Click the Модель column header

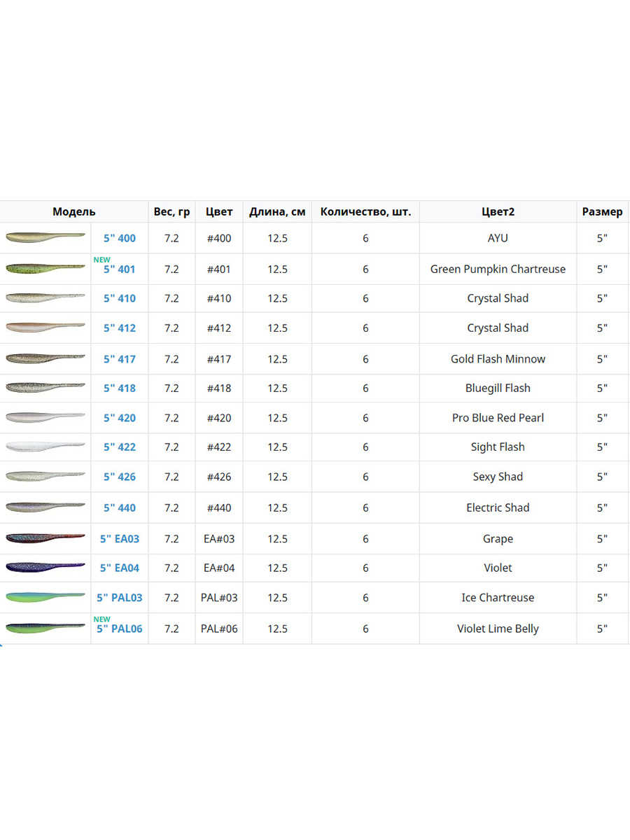[x=74, y=211]
